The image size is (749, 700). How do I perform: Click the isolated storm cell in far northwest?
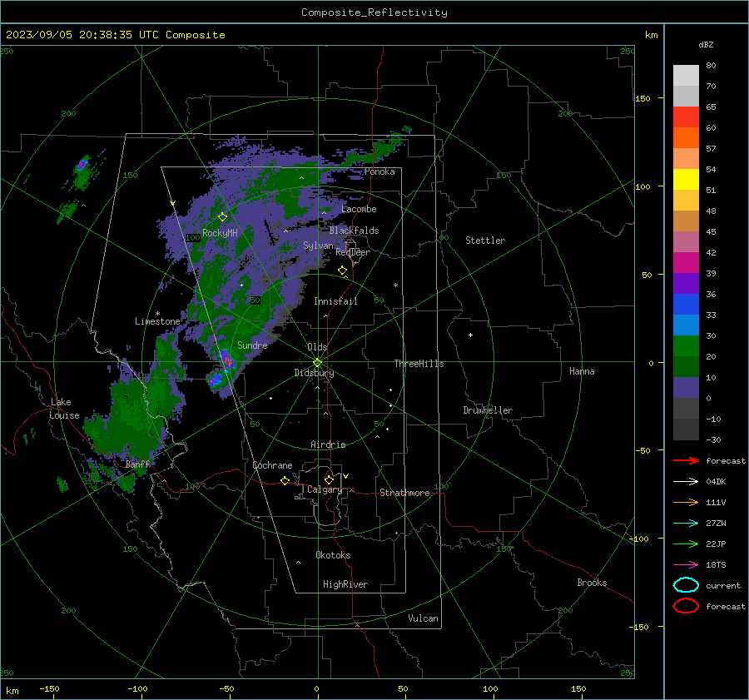[x=82, y=165]
